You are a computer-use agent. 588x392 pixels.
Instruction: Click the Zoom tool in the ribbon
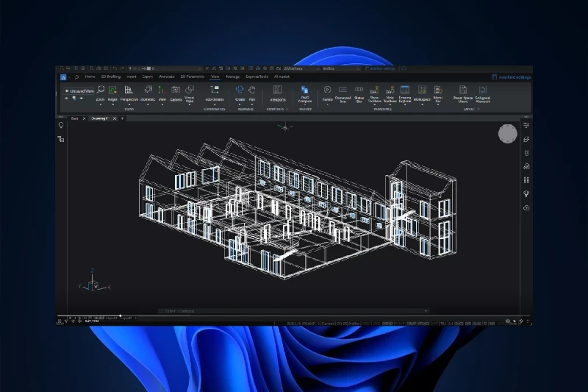100,92
